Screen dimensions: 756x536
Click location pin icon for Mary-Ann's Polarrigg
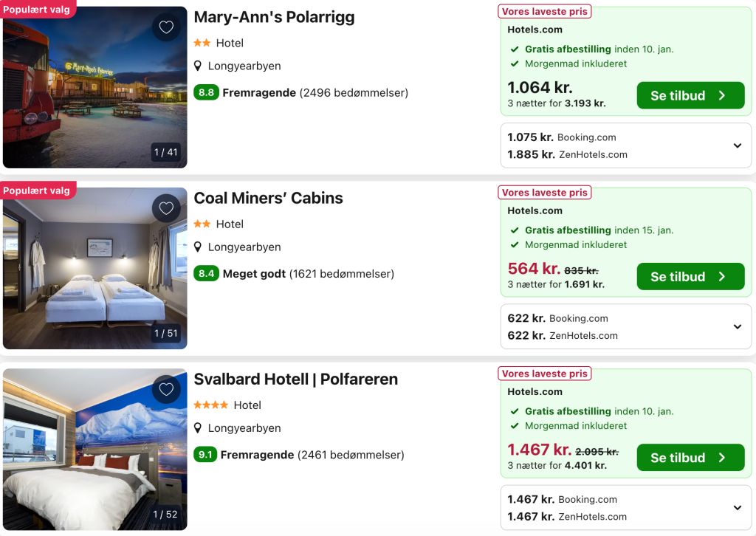(x=198, y=66)
